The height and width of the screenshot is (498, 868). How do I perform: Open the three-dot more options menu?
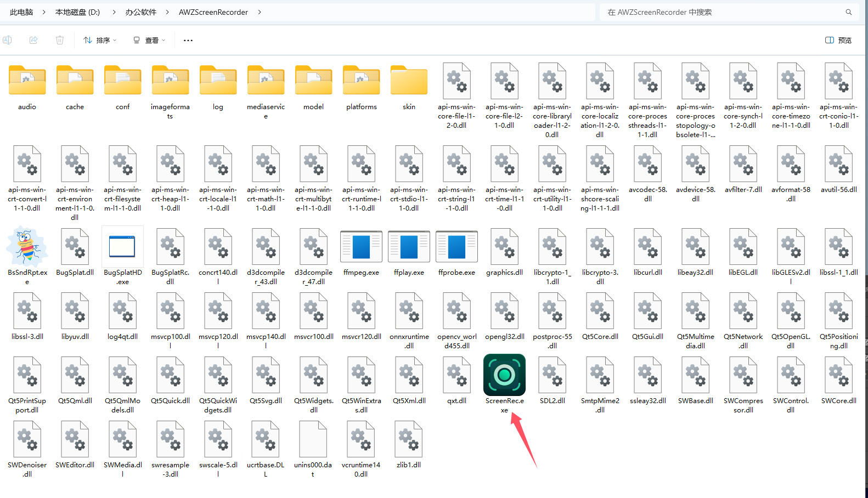pos(188,40)
